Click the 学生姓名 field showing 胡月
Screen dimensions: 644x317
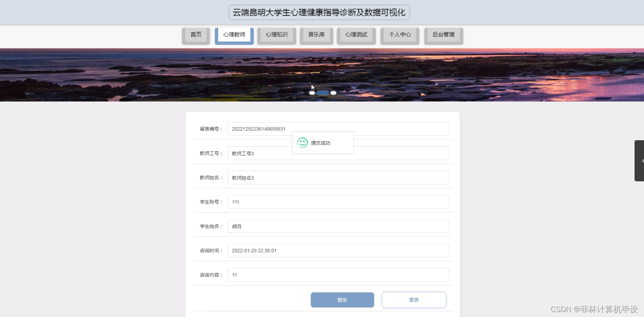338,226
